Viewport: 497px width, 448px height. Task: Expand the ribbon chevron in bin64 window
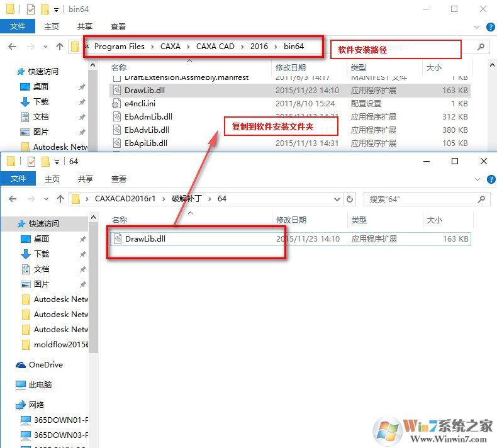[x=477, y=27]
